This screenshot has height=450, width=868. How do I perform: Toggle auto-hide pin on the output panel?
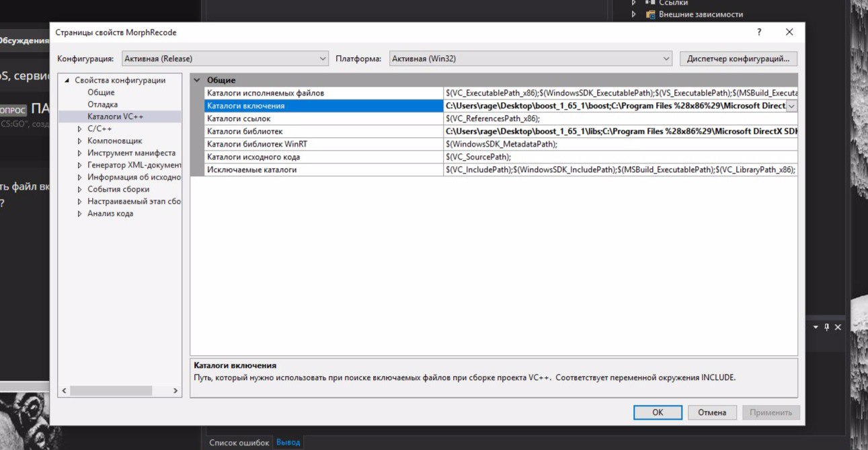(x=826, y=327)
